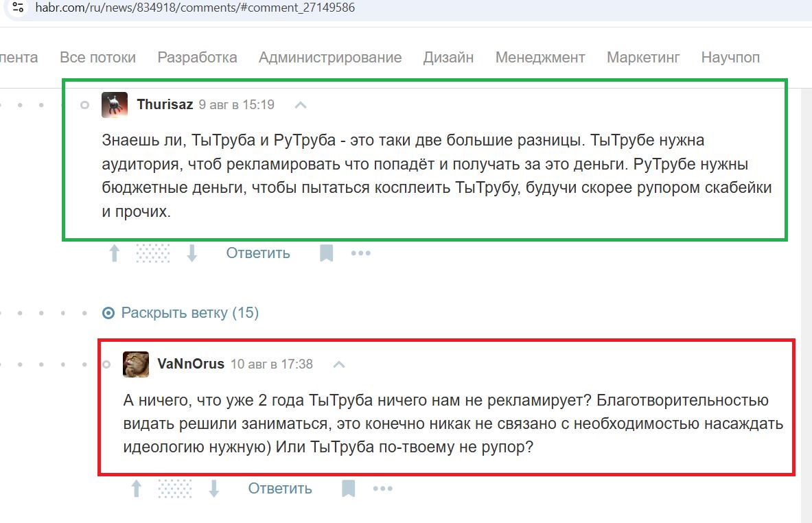Open permalink 10 авг в 17:38
The height and width of the screenshot is (523, 812).
coord(272,364)
